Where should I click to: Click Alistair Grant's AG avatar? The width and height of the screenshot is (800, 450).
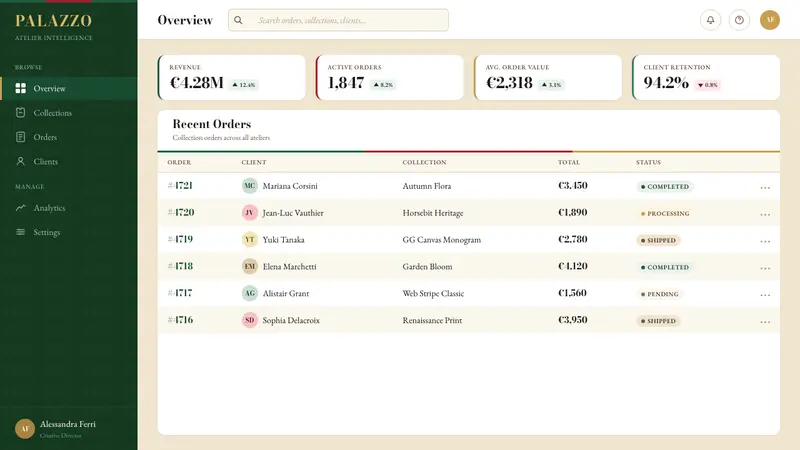click(249, 293)
